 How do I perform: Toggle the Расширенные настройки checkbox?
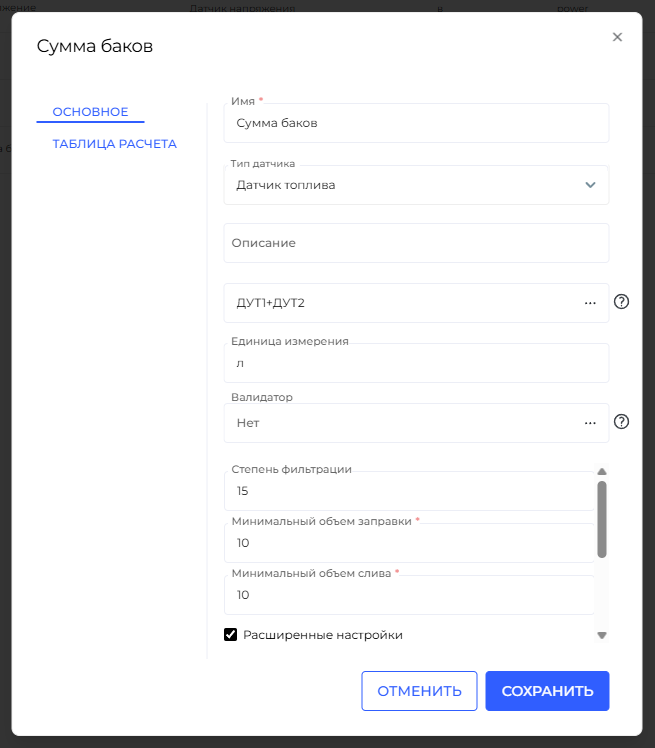tap(231, 635)
